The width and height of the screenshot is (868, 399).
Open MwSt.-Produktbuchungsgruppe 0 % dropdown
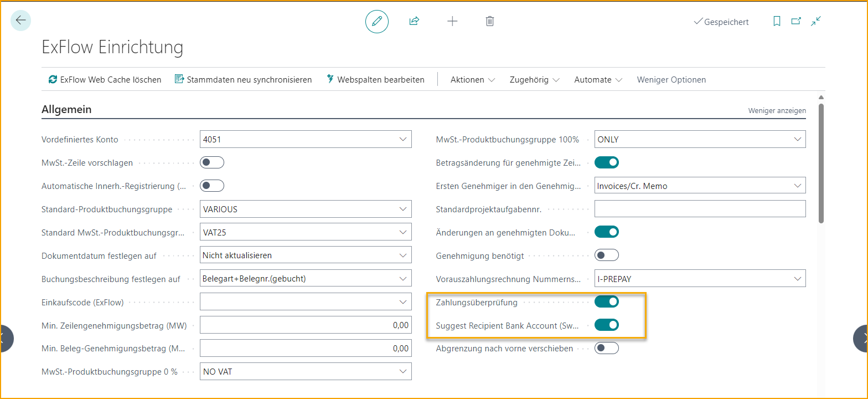(x=403, y=371)
